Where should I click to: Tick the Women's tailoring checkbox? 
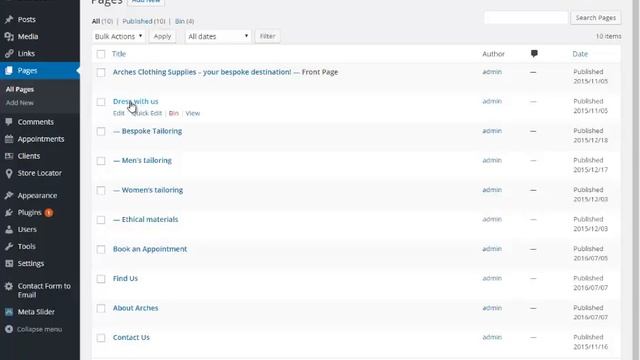coord(101,190)
